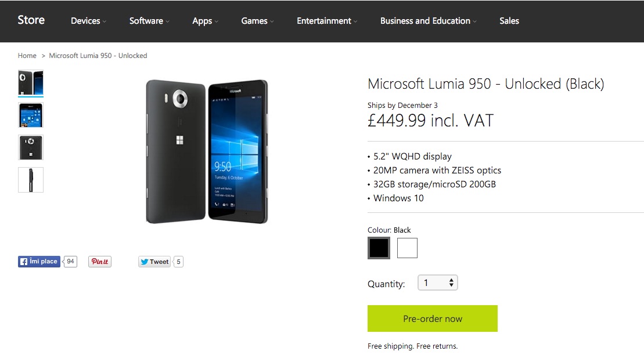The height and width of the screenshot is (362, 644).
Task: Click the Pre-order now button
Action: 433,318
